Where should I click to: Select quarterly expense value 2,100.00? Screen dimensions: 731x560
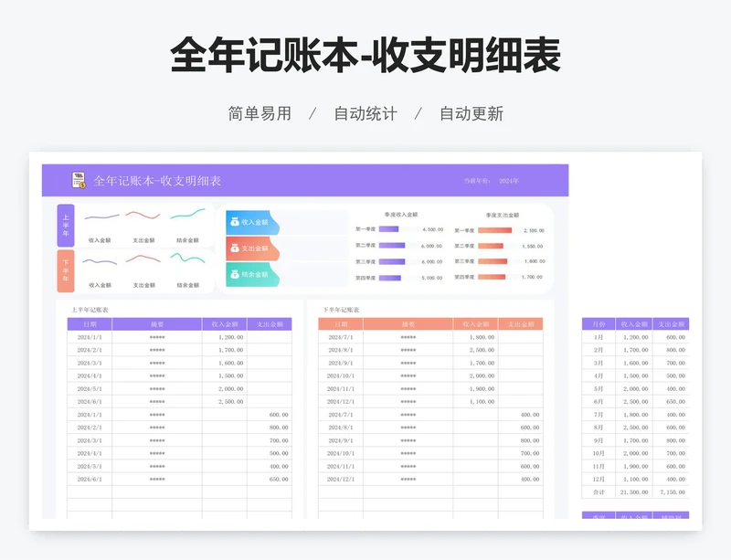[x=534, y=230]
